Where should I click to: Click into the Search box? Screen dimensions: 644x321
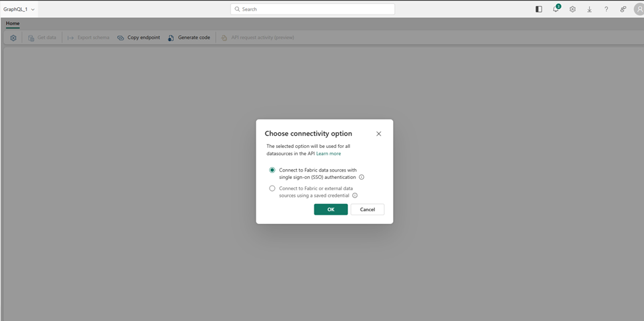[x=312, y=9]
